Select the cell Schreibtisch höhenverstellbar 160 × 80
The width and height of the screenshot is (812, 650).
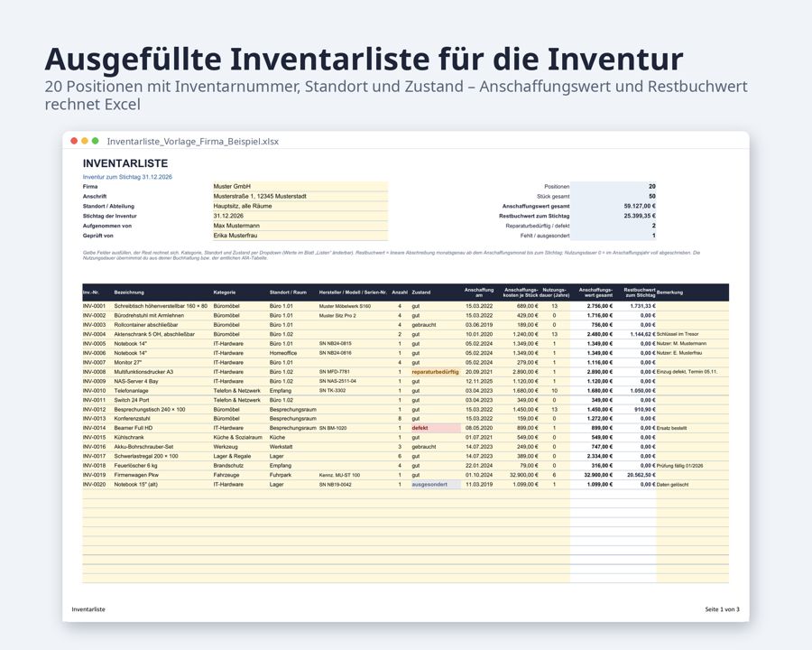click(161, 306)
